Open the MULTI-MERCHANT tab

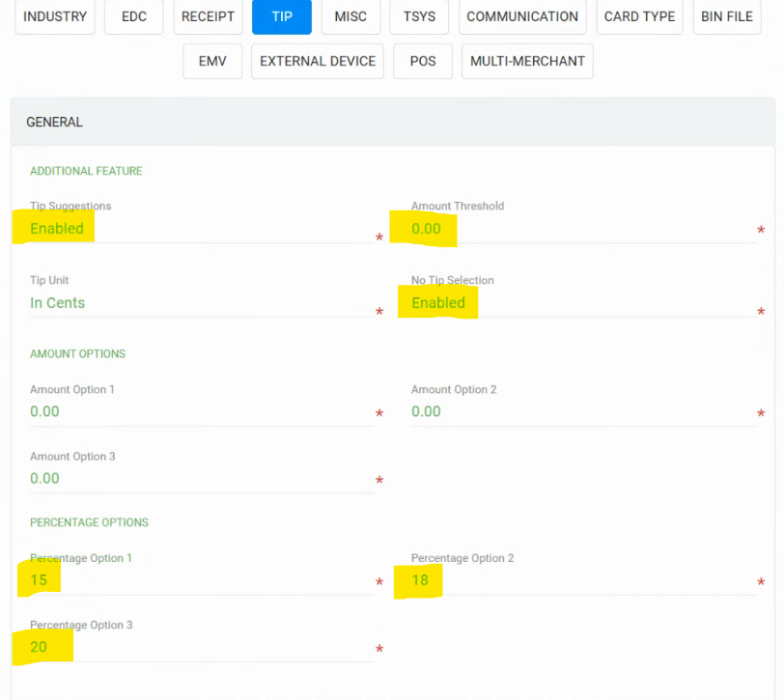tap(527, 61)
